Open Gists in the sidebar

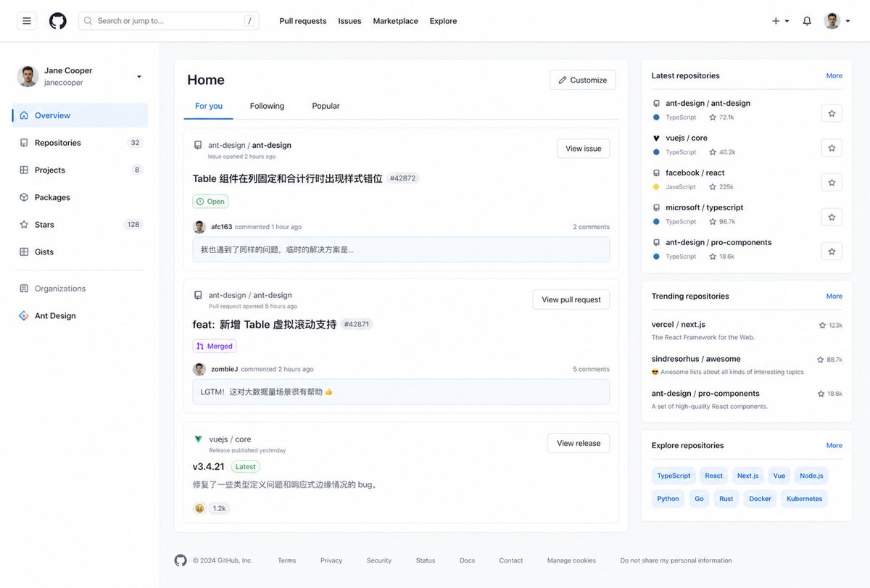coord(80,252)
